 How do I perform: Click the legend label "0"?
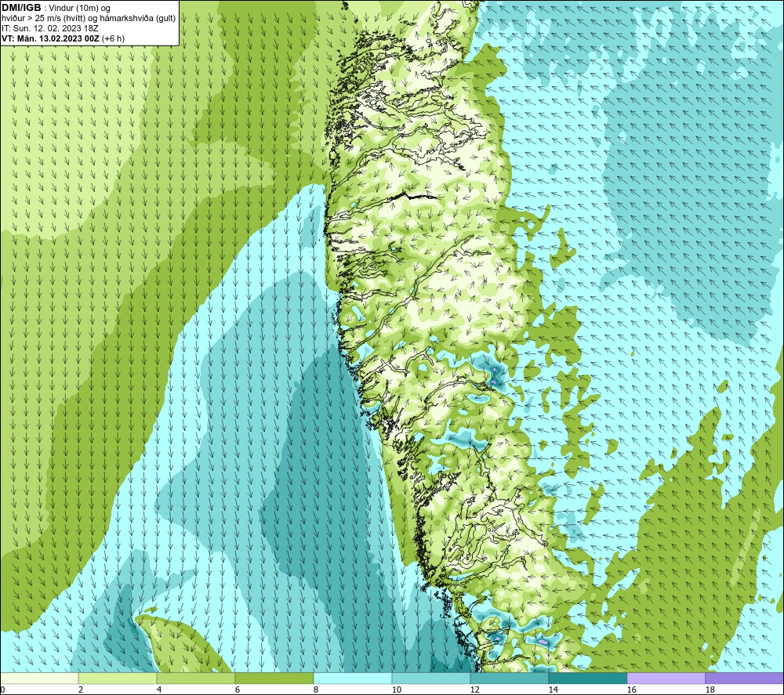(x=3, y=690)
